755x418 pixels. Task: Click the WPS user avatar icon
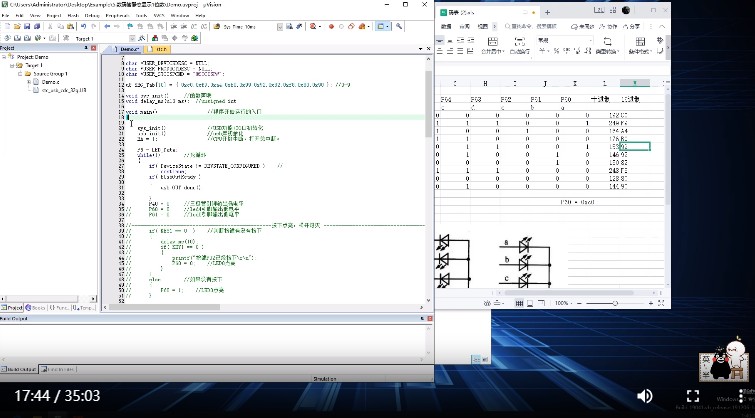tap(626, 10)
